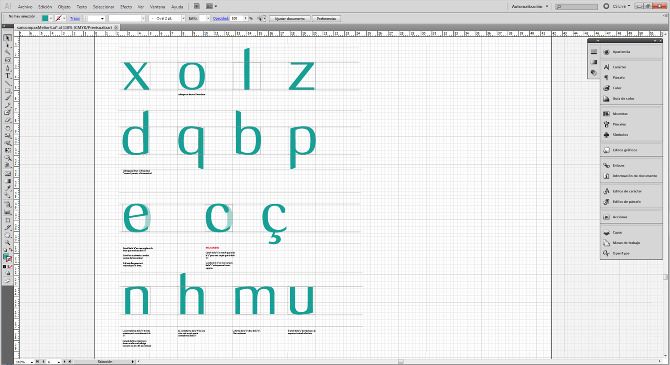Click the search field in application bar
Screen dimensions: 670x365
coord(576,6)
